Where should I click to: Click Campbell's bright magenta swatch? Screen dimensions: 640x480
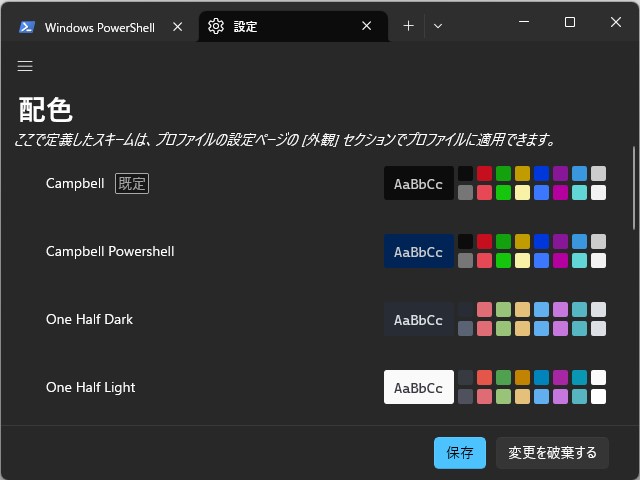click(x=560, y=192)
